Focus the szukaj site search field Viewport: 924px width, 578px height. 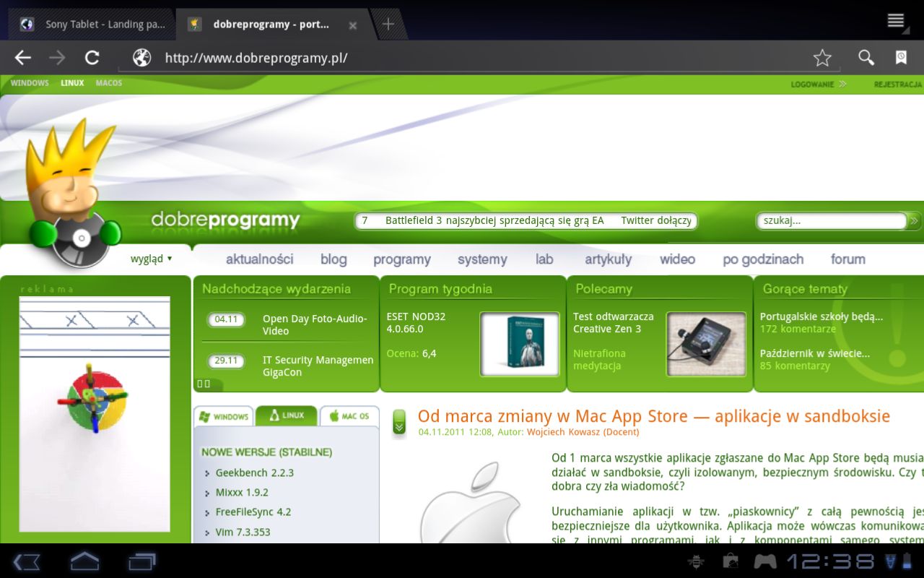(831, 221)
